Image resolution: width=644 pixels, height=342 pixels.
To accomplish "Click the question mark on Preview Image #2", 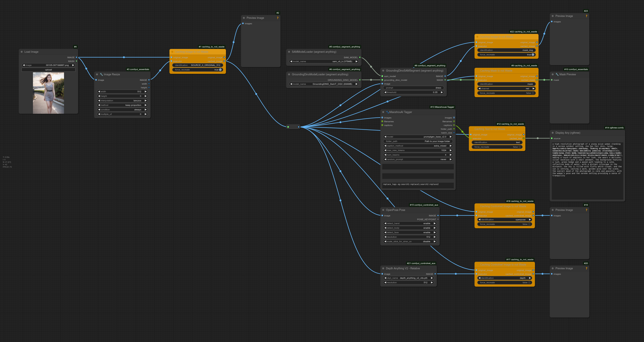I will [x=278, y=18].
